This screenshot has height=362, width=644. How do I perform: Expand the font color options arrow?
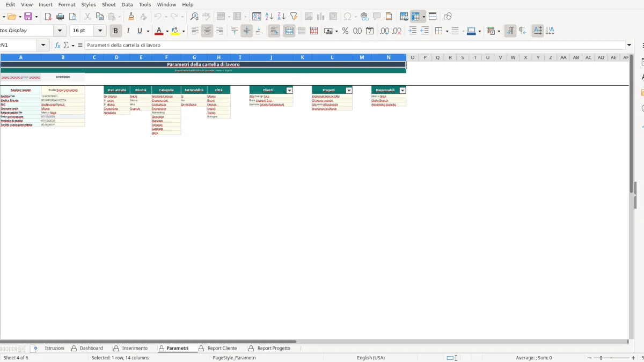point(167,31)
